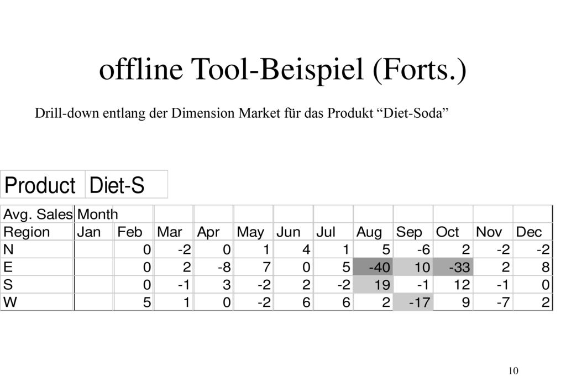
Task: Click the slide page number 10
Action: [513, 370]
